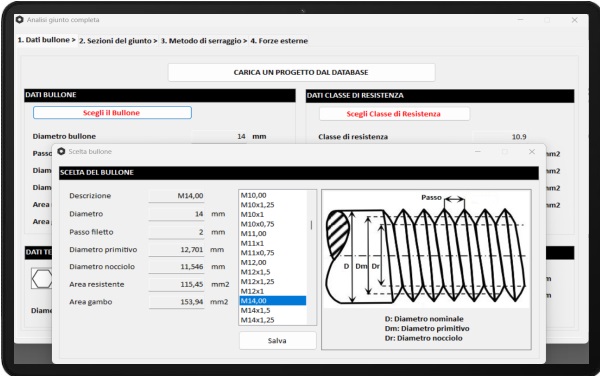Screen dimensions: 600x376
Task: Switch to 3. Metodo di serraggio tab
Action: 204,41
